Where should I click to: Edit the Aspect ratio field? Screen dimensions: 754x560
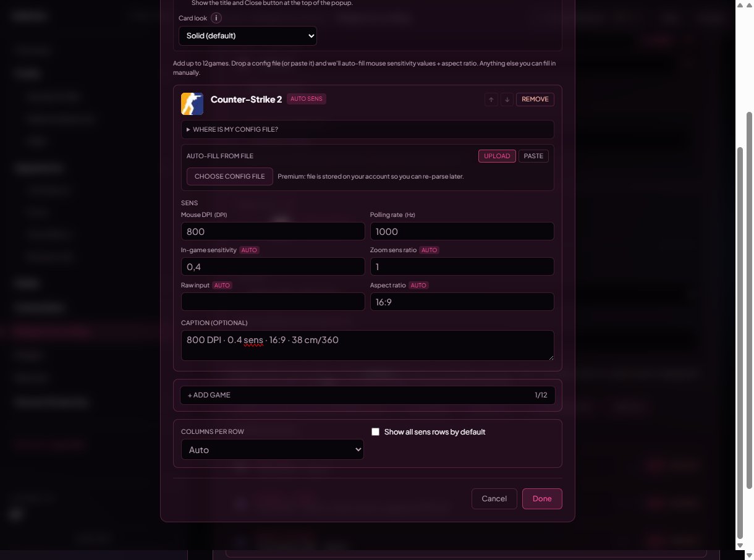point(462,302)
